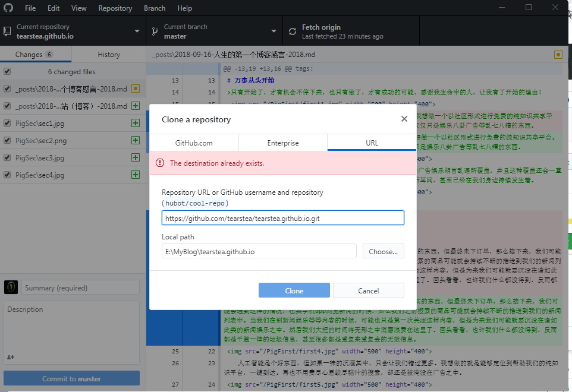Click the Choose... button for local path
Image resolution: width=572 pixels, height=392 pixels.
[x=383, y=251]
